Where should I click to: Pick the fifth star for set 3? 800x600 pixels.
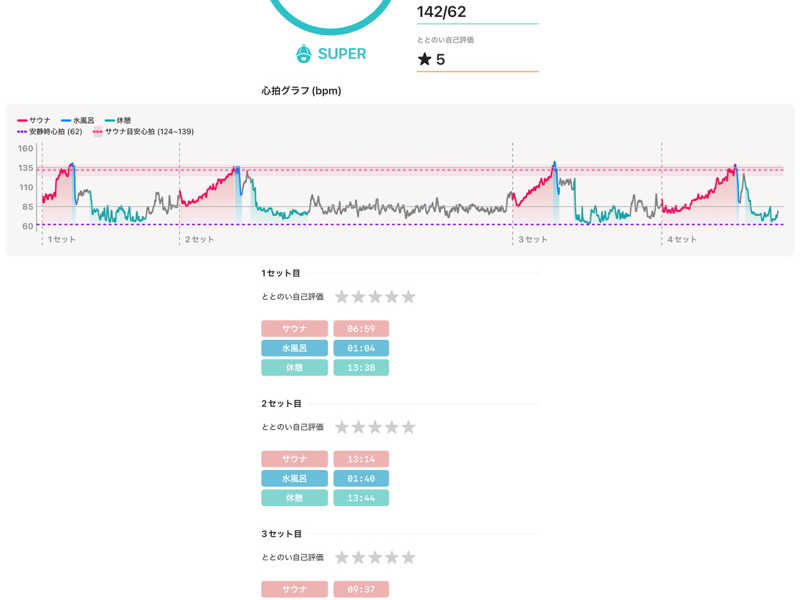point(408,557)
